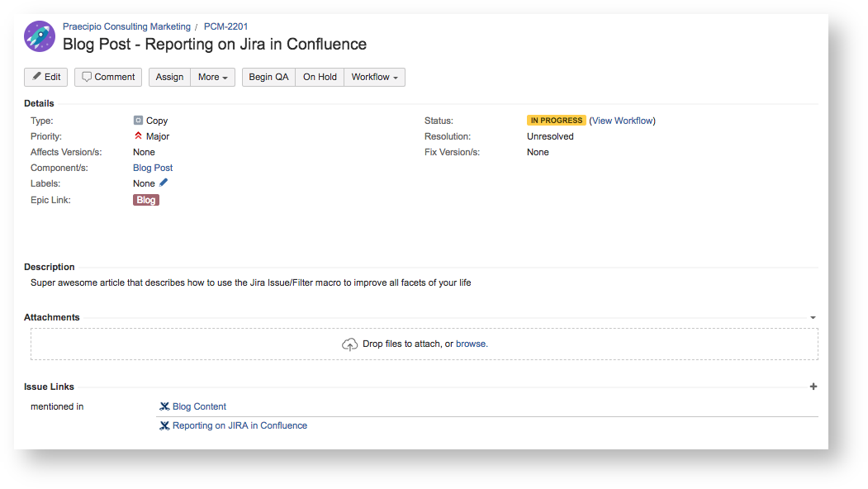Click the 'mentioned in' link type label
The height and width of the screenshot is (489, 868).
click(57, 406)
